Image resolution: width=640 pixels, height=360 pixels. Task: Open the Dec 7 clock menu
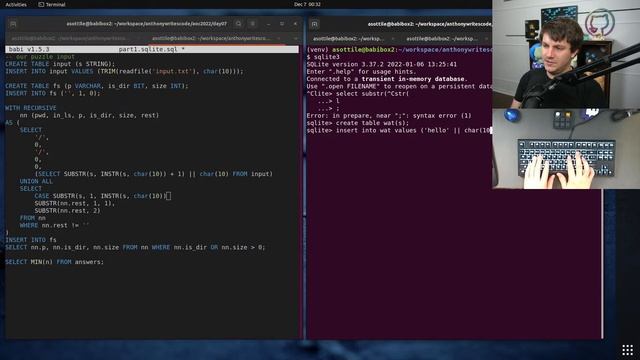tap(307, 4)
